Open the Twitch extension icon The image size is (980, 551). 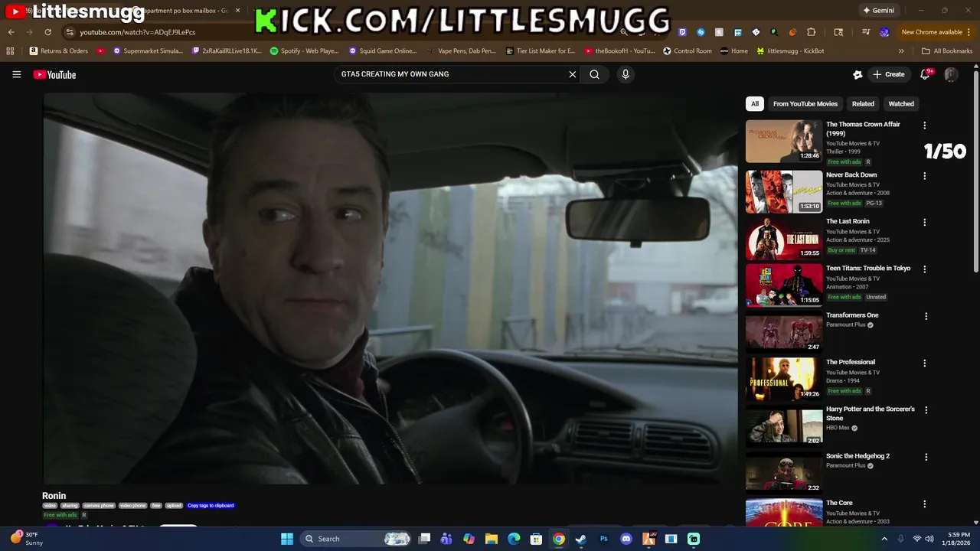tap(682, 32)
